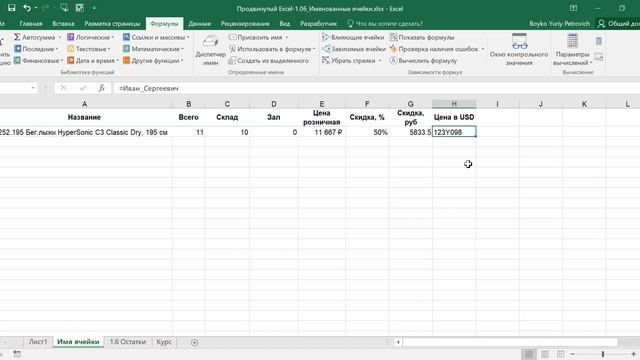Viewport: 640px width, 360px height.
Task: Switch to the Главная tab
Action: pos(31,24)
